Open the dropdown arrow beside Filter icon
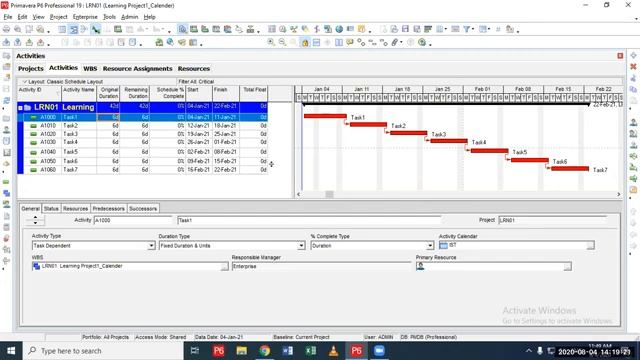640x360 pixels. pyautogui.click(x=473, y=29)
